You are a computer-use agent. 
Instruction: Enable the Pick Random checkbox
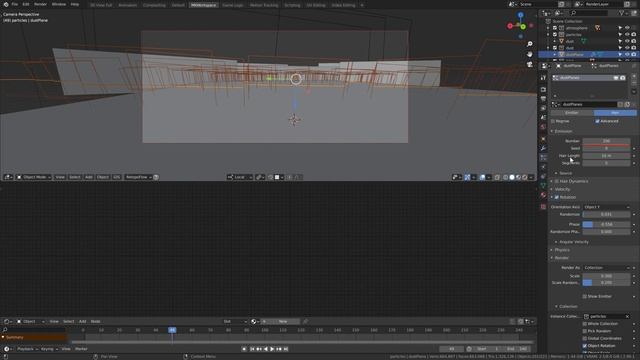click(584, 331)
